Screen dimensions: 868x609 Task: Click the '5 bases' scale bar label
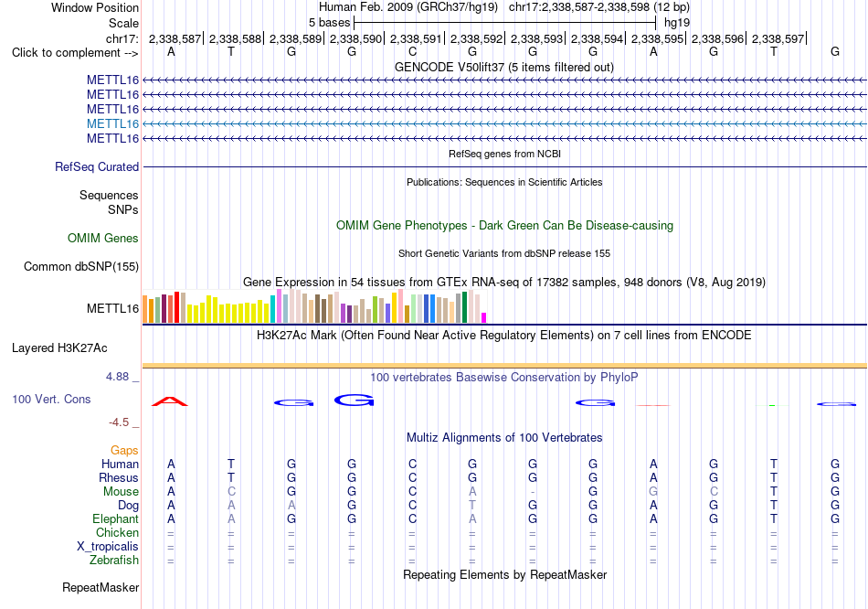[329, 23]
